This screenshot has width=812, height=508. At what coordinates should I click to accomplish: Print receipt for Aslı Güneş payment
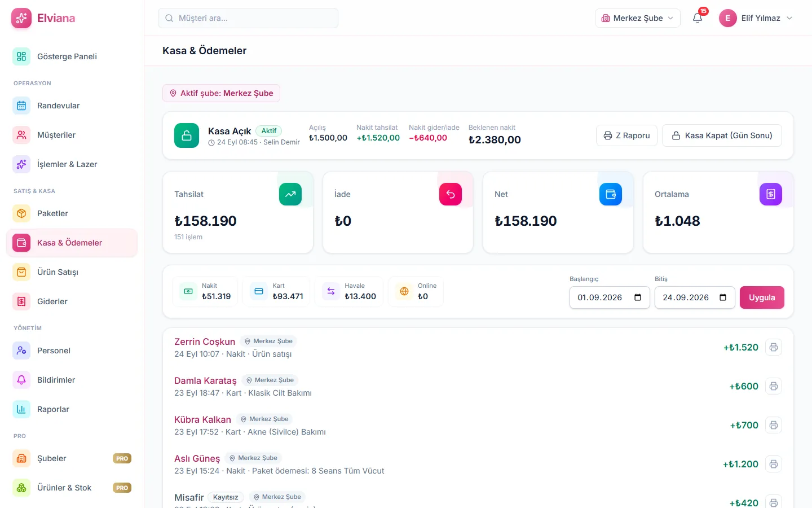tap(774, 464)
